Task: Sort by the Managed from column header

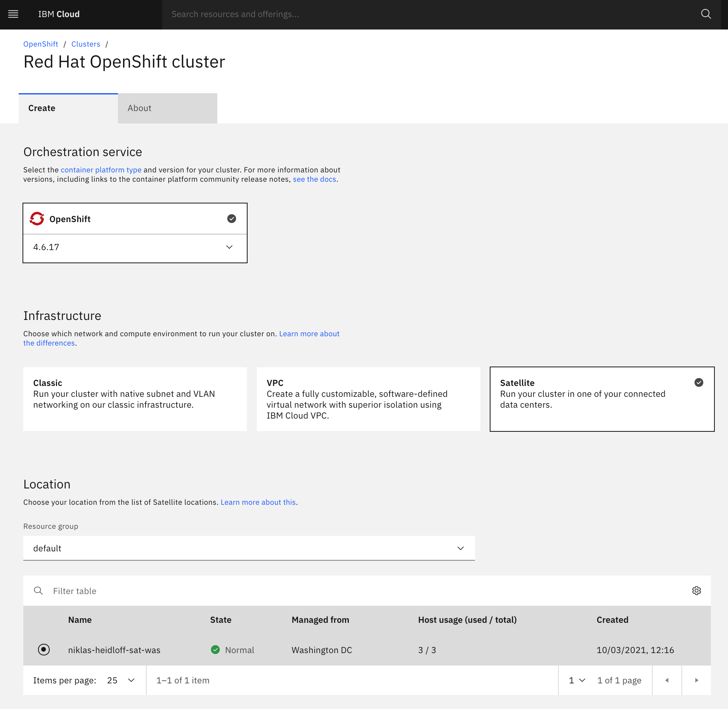Action: [321, 620]
